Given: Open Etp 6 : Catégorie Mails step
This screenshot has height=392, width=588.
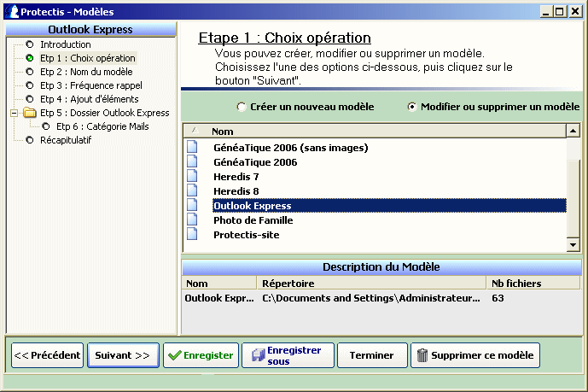Looking at the screenshot, I should click(102, 126).
